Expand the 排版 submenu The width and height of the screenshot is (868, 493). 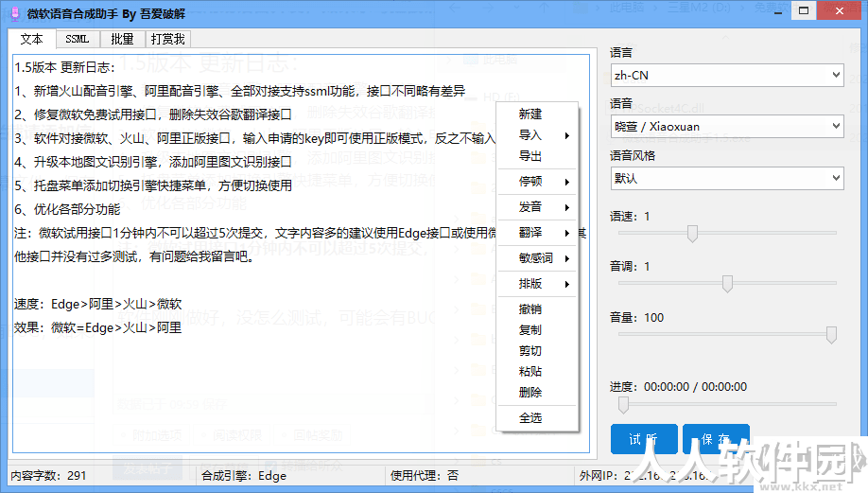537,284
